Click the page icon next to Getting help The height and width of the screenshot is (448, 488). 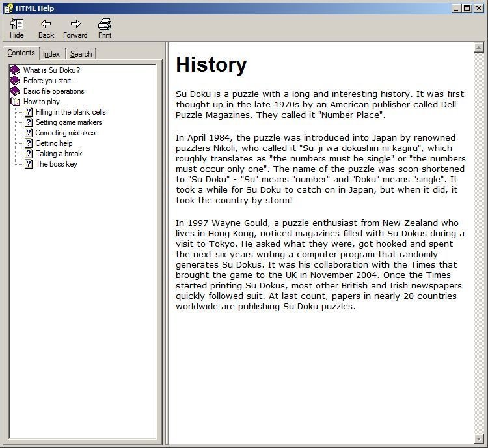(x=29, y=143)
